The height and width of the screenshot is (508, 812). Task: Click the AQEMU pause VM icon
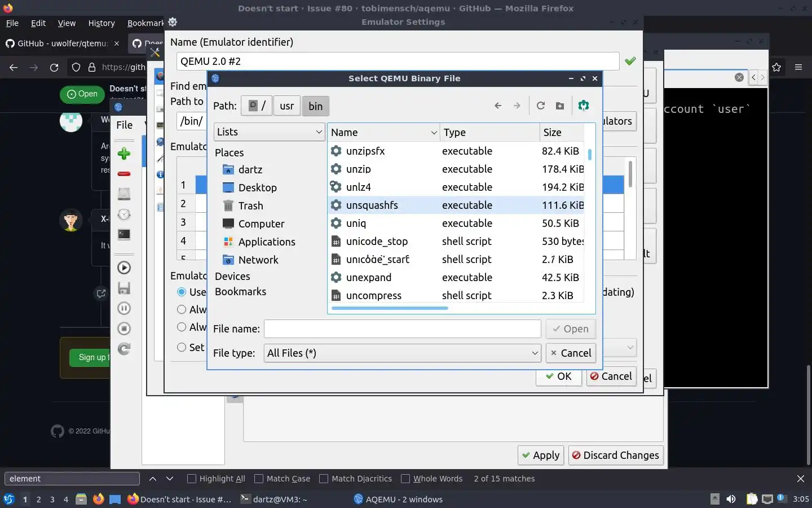point(124,308)
